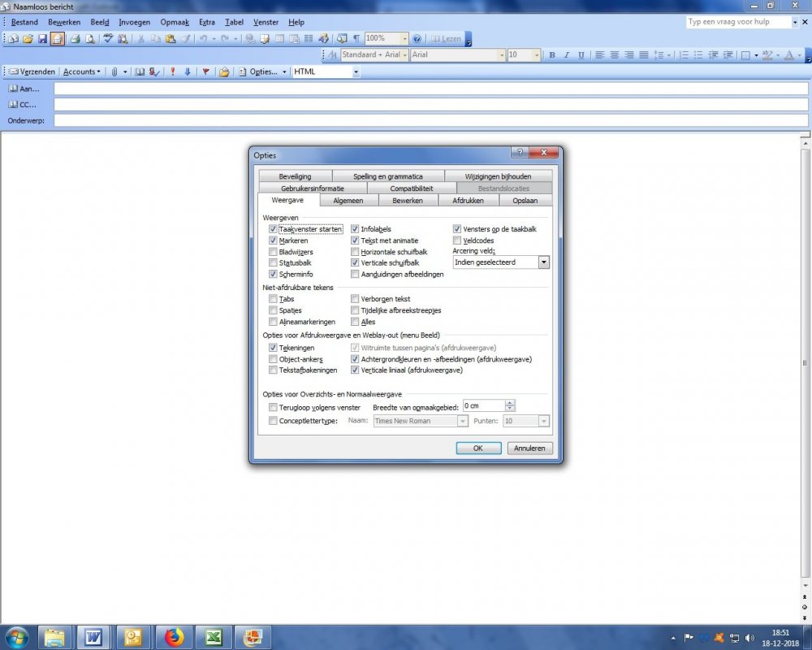
Task: Open the Spelling en grammatica tab
Action: tap(388, 176)
